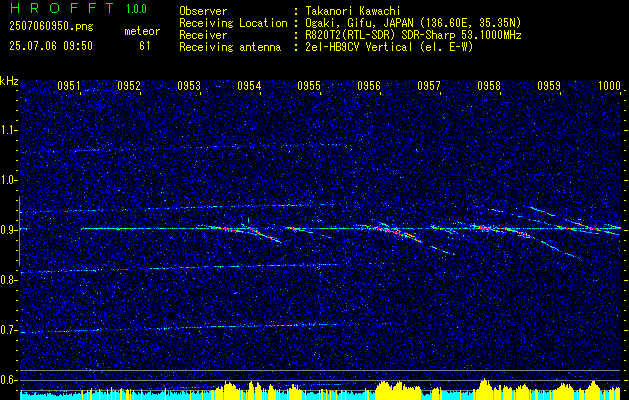Click the Receiving antenna label
This screenshot has height=400, width=629.
(x=230, y=47)
